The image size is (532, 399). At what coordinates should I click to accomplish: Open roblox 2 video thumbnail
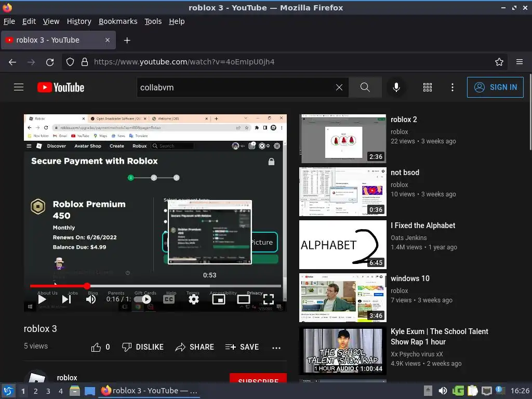pos(343,139)
